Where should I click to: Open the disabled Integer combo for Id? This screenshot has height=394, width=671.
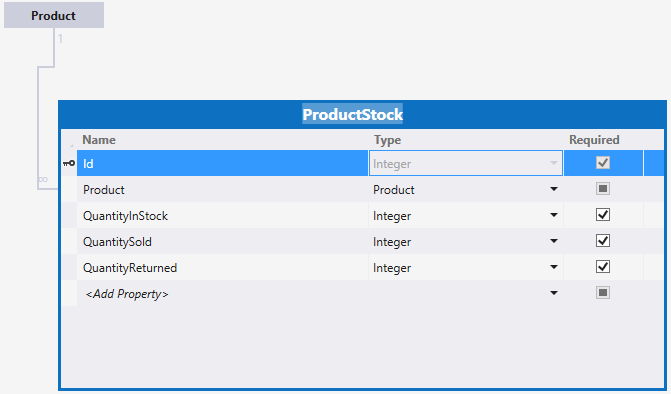466,163
